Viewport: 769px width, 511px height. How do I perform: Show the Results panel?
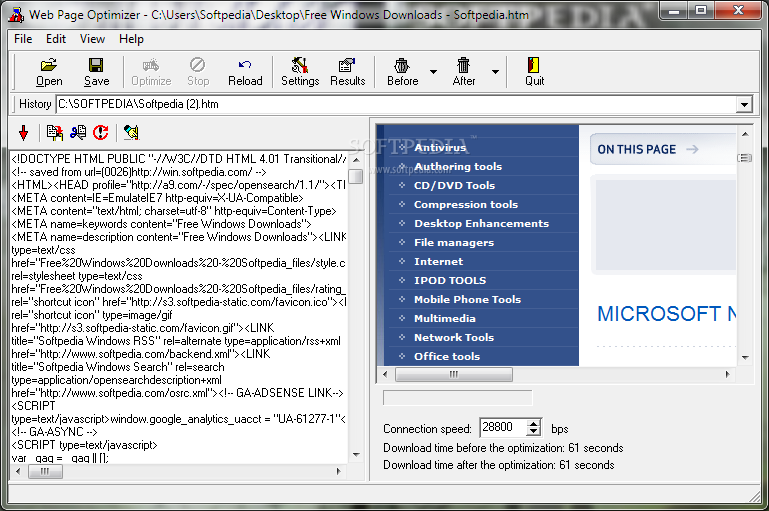tap(347, 72)
